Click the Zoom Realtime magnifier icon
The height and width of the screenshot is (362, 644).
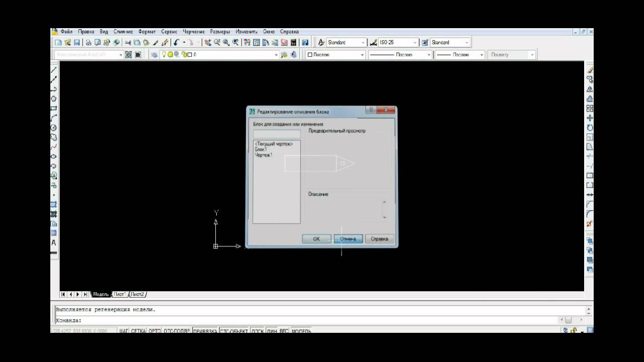217,43
